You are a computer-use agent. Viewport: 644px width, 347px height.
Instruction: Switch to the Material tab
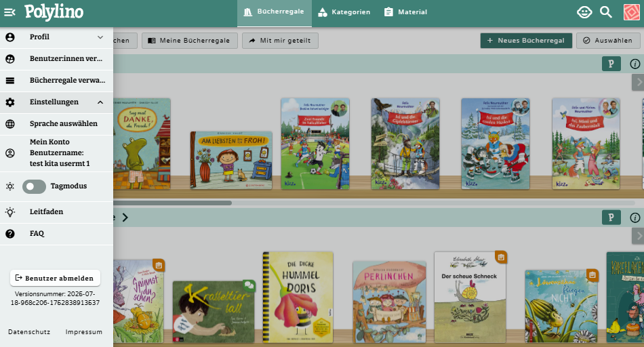click(x=406, y=13)
